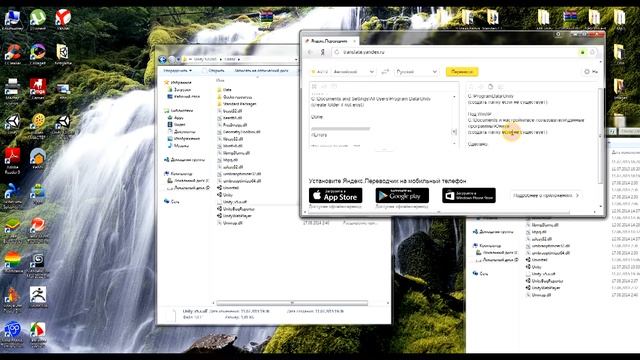Open the uTorrent desktop shortcut
Image resolution: width=640 pixels, height=360 pixels.
point(38,19)
